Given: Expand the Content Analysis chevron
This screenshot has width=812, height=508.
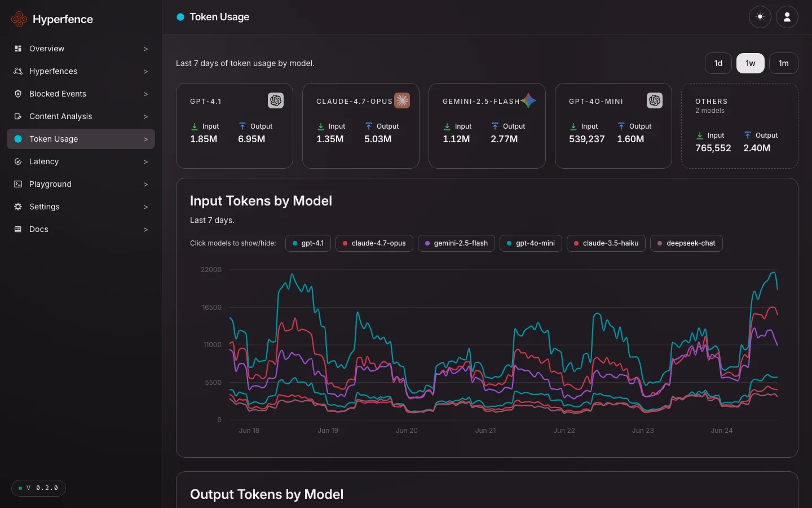Looking at the screenshot, I should (x=145, y=117).
